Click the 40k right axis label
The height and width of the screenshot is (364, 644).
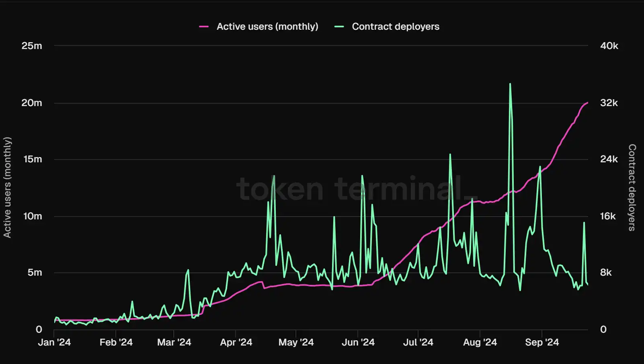tap(609, 46)
